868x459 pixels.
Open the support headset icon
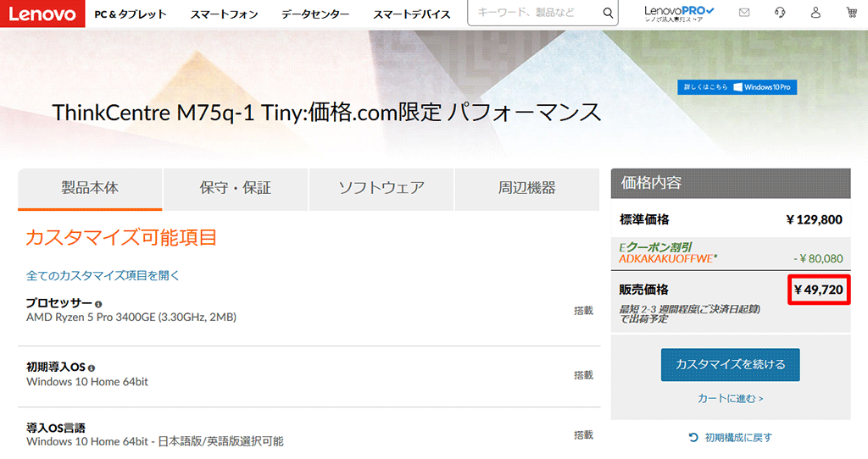pyautogui.click(x=780, y=12)
